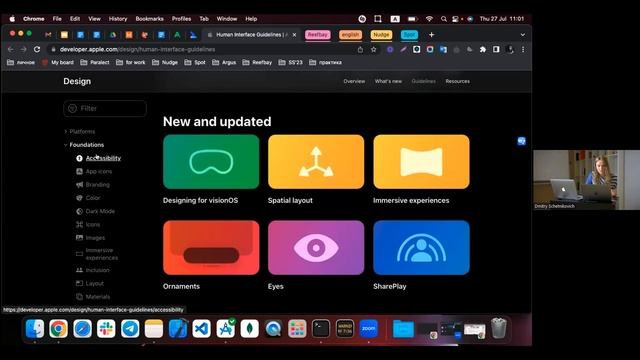The height and width of the screenshot is (360, 640).
Task: Expand the Reefbay tab group
Action: [318, 35]
